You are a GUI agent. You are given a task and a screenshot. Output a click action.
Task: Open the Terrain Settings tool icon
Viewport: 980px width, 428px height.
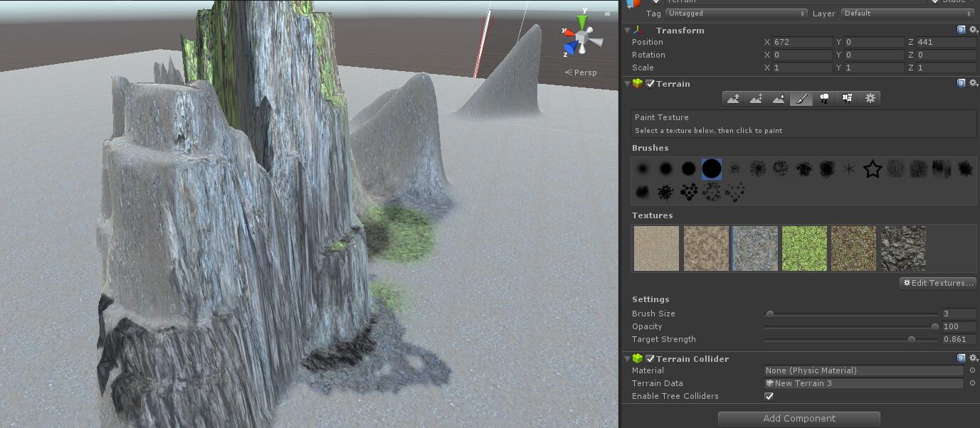point(870,98)
